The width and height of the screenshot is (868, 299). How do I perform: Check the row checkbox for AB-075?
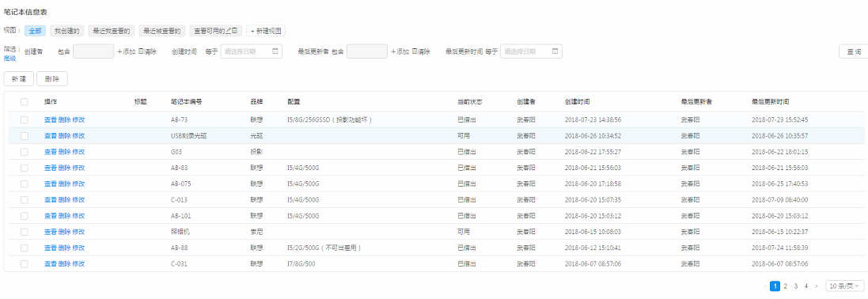coord(24,184)
